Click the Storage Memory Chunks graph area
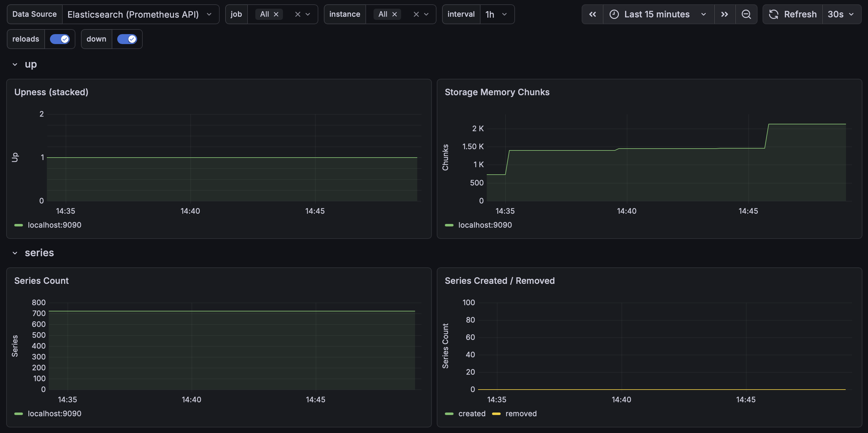This screenshot has height=433, width=868. tap(669, 158)
